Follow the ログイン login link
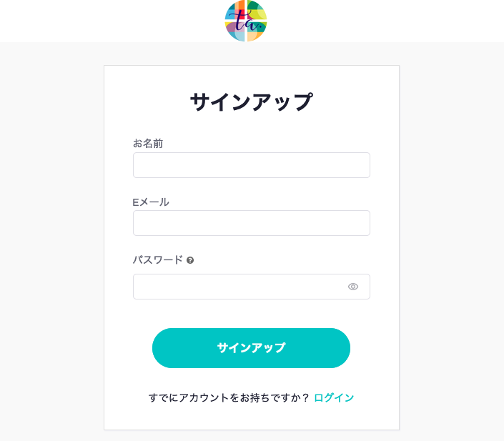The image size is (504, 441). point(334,397)
